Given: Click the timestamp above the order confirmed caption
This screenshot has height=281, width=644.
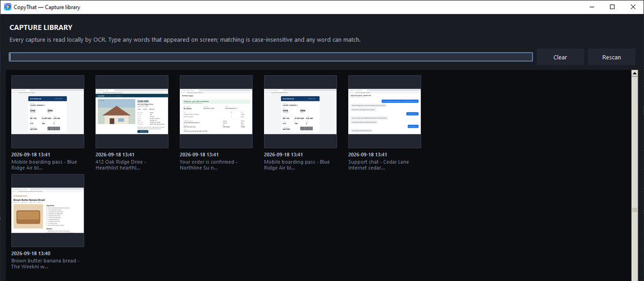Looking at the screenshot, I should (x=200, y=154).
